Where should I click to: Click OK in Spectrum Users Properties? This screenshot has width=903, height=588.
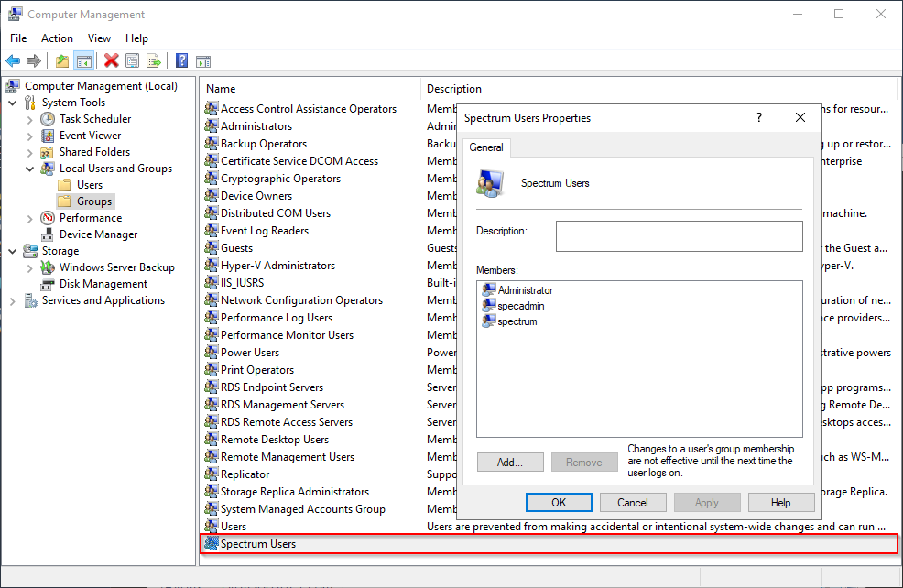pyautogui.click(x=559, y=502)
